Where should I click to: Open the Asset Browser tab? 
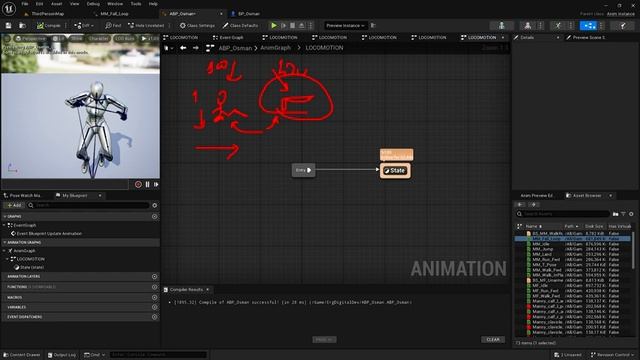(x=587, y=196)
